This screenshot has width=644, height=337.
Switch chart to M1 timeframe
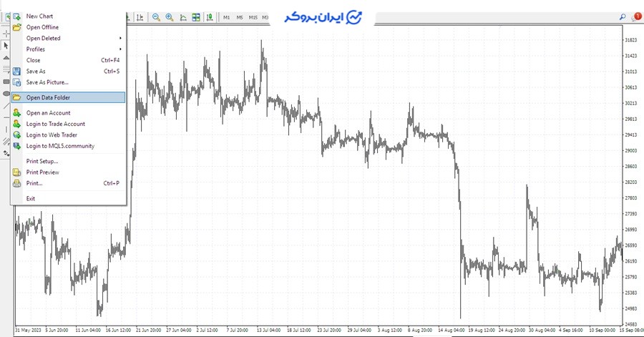(x=227, y=17)
